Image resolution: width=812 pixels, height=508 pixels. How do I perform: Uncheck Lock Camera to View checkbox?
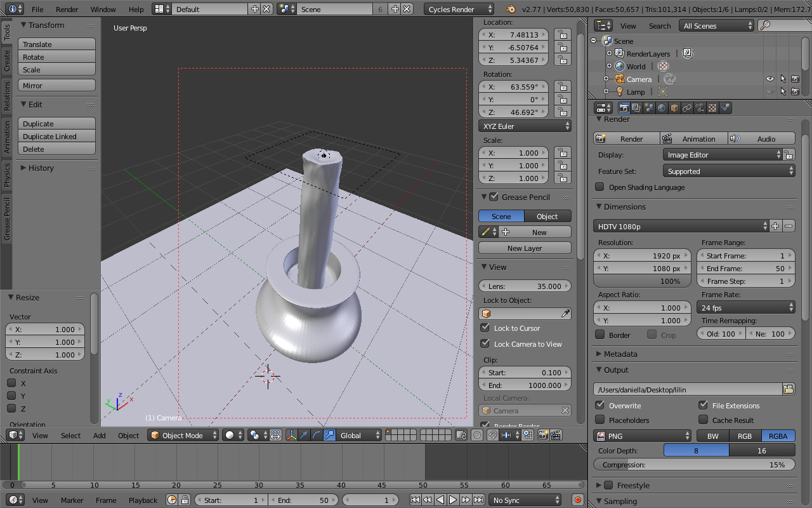pyautogui.click(x=485, y=344)
